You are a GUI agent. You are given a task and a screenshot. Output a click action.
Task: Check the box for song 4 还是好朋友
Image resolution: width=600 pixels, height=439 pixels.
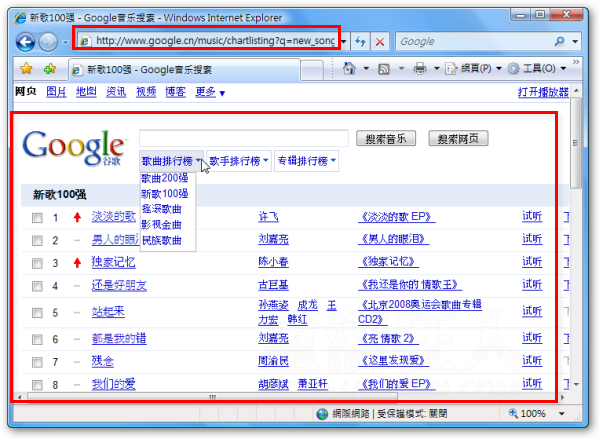click(x=37, y=286)
